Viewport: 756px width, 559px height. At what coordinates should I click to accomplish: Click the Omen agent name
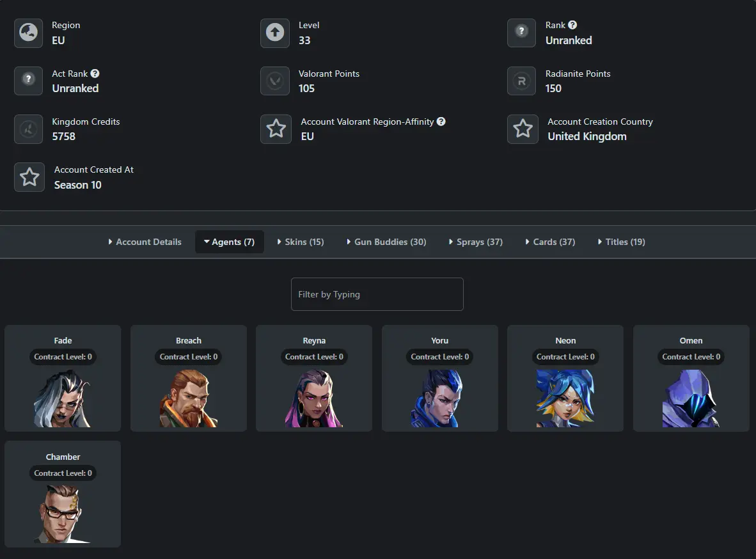(691, 340)
